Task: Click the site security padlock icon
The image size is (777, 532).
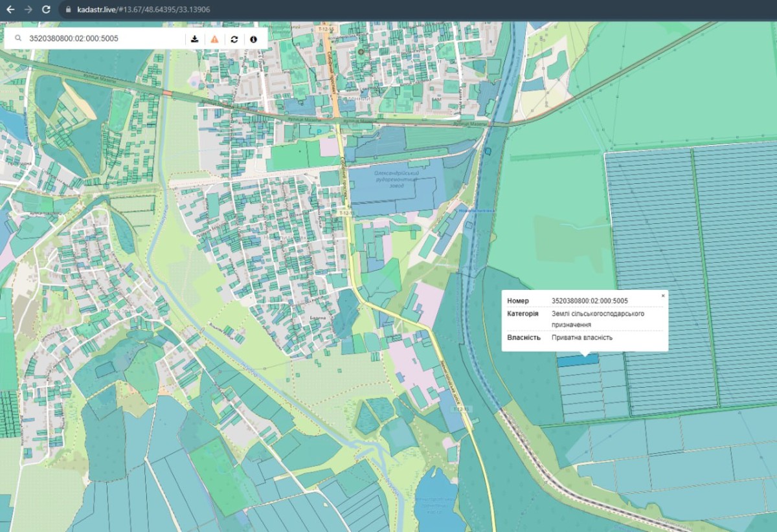Action: pos(67,10)
